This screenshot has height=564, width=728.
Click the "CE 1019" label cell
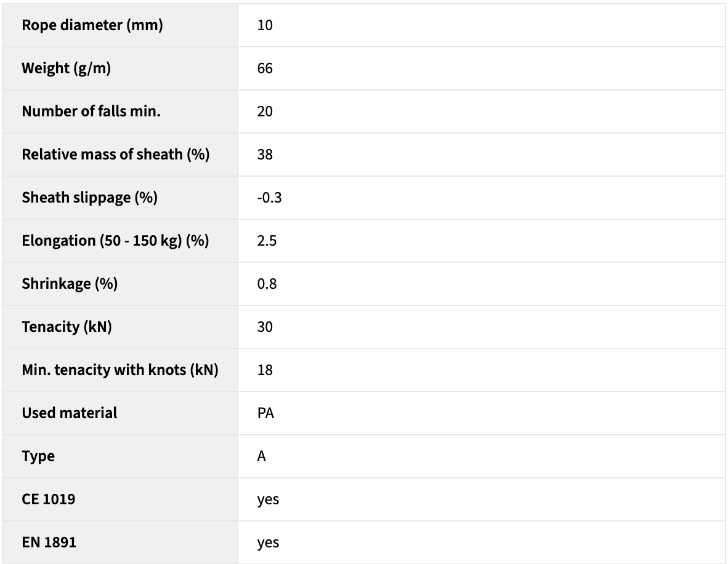pyautogui.click(x=49, y=499)
